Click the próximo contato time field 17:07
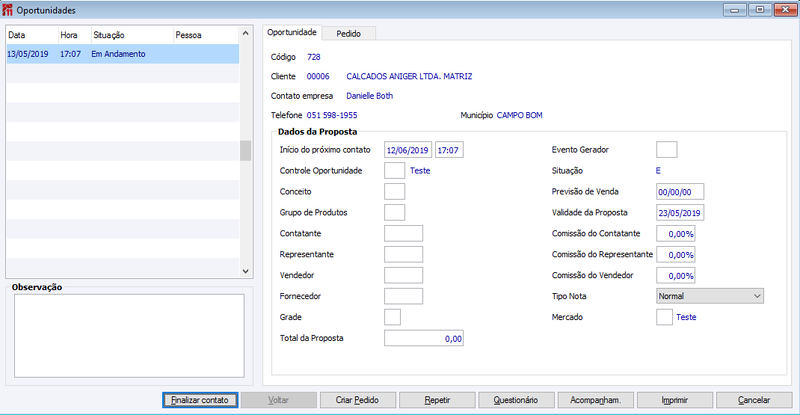The width and height of the screenshot is (800, 415). [x=449, y=150]
